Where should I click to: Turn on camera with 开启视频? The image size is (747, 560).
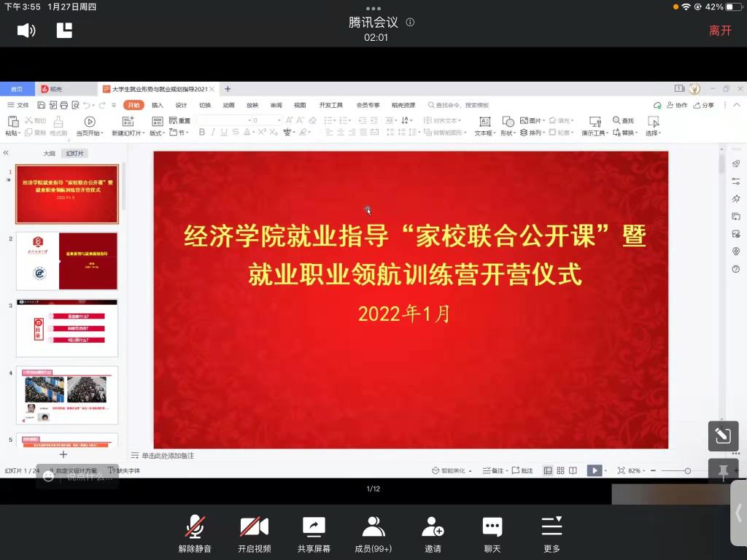coord(255,533)
